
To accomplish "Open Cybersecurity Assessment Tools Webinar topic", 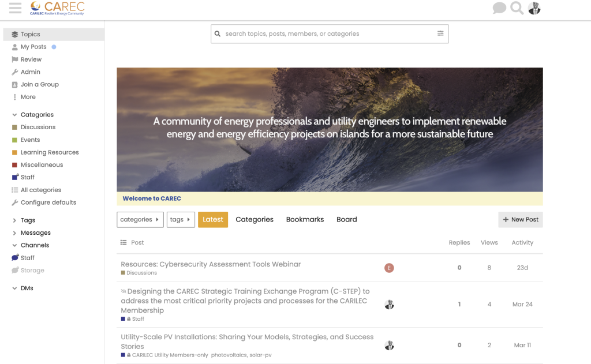I will [x=211, y=264].
